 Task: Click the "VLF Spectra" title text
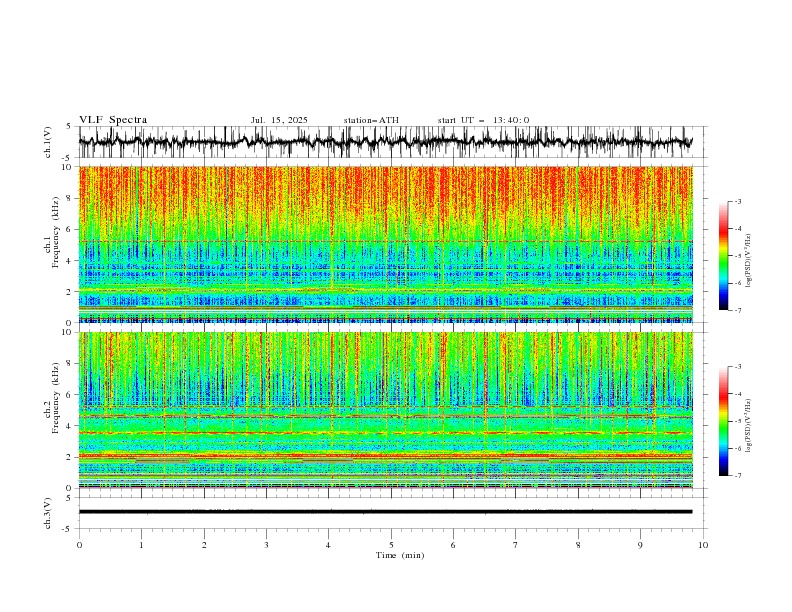[x=113, y=120]
